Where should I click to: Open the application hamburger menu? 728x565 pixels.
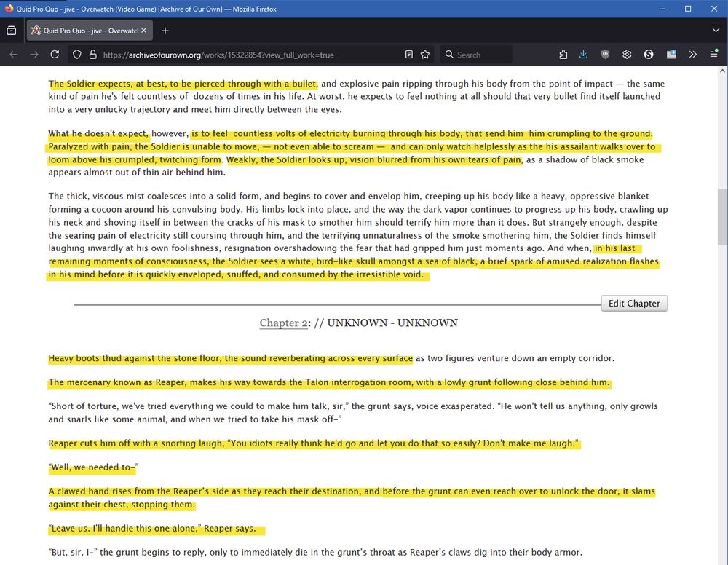(x=713, y=54)
